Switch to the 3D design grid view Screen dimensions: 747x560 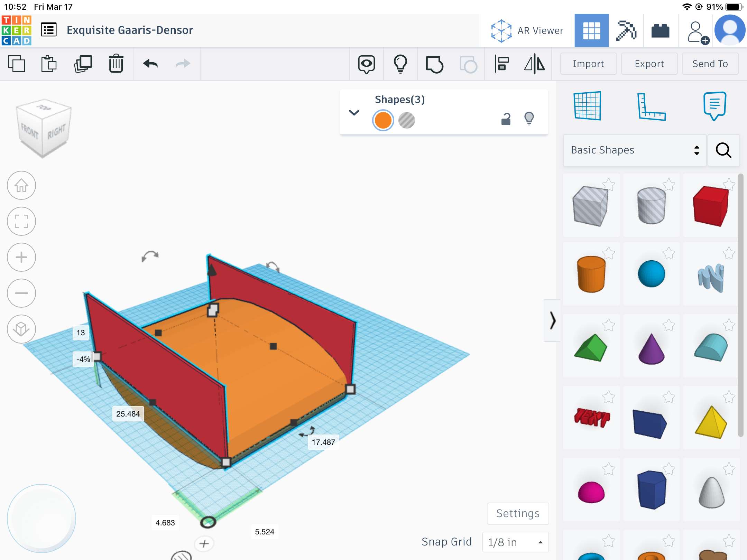pyautogui.click(x=591, y=31)
